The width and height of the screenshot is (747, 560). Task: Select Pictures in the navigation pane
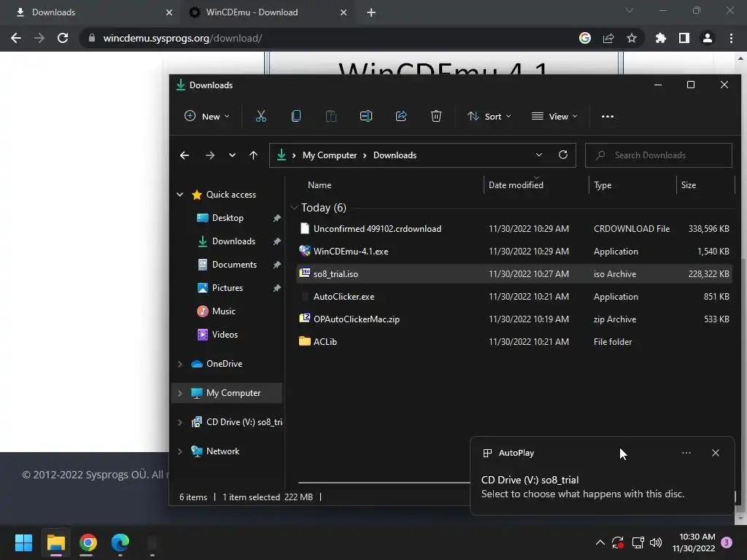pos(228,287)
